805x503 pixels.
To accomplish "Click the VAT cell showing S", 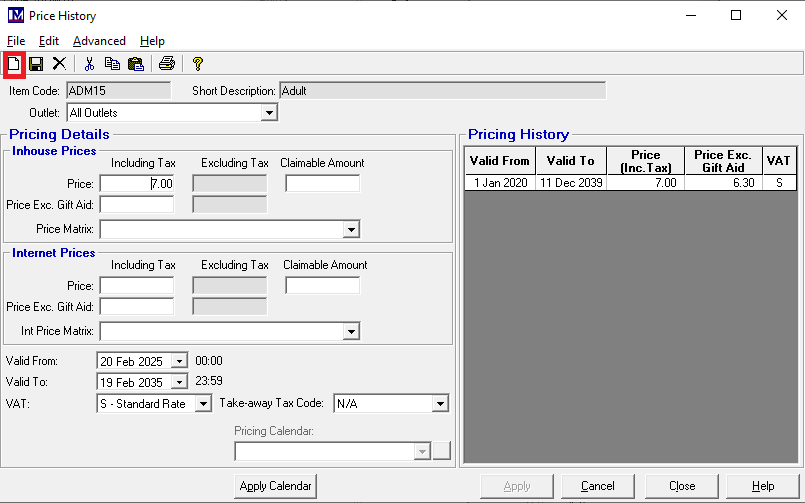I will (x=779, y=183).
